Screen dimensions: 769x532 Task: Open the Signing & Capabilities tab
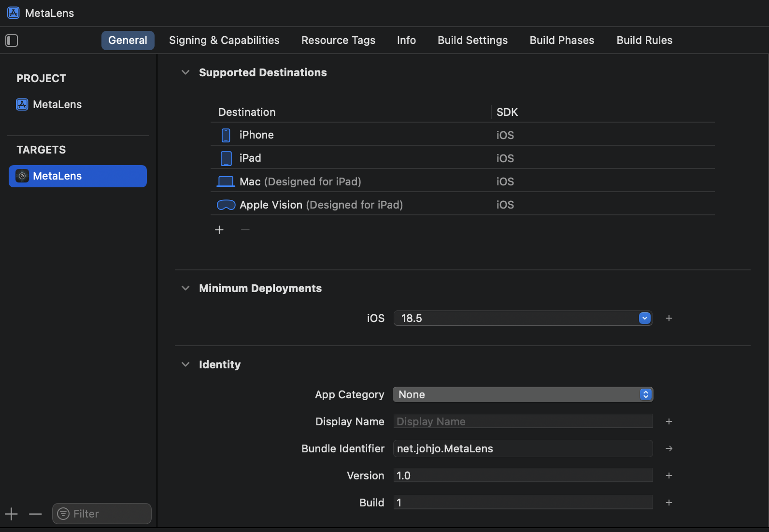pos(224,41)
